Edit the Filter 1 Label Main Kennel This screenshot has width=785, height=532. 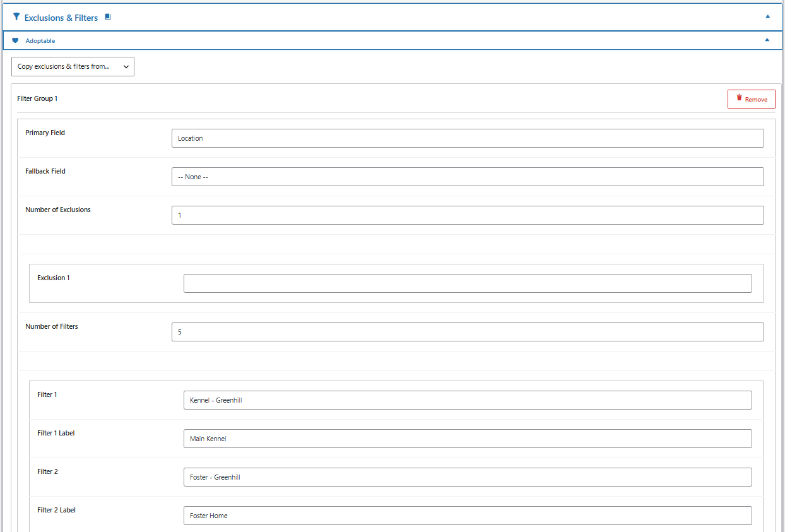pos(468,439)
